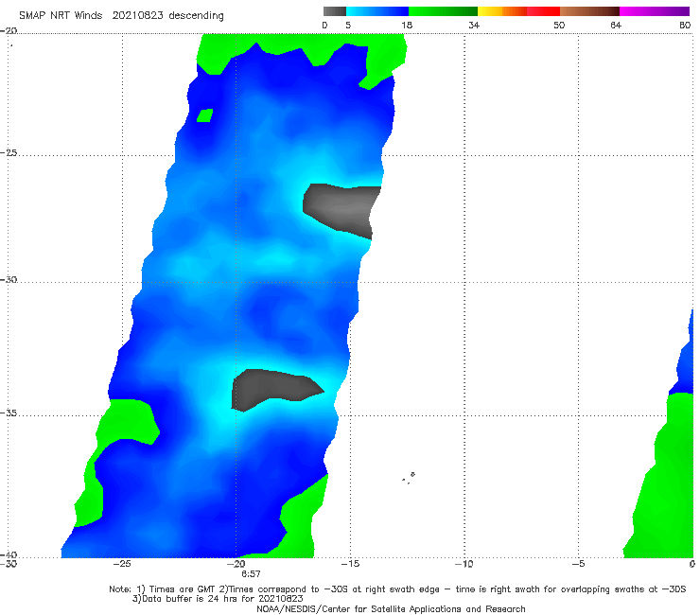
Task: Click the color bar label '34'
Action: 474,25
